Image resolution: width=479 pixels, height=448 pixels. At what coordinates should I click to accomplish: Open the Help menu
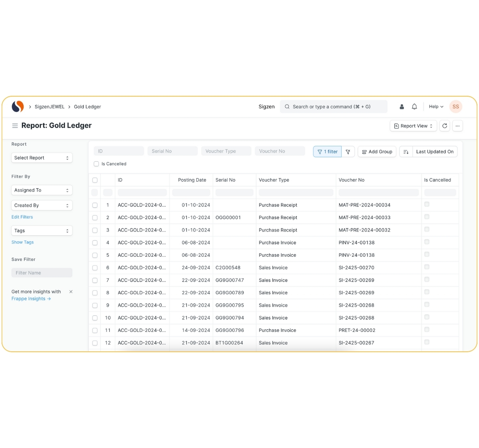coord(436,107)
